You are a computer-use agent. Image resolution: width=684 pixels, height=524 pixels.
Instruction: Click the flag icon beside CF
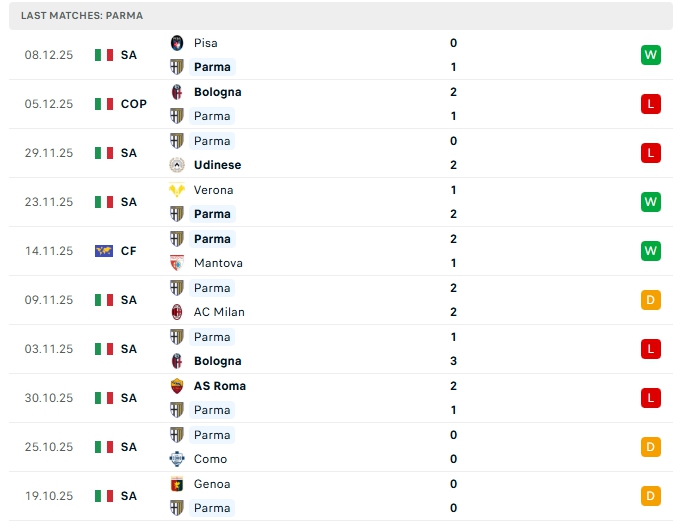pos(104,251)
